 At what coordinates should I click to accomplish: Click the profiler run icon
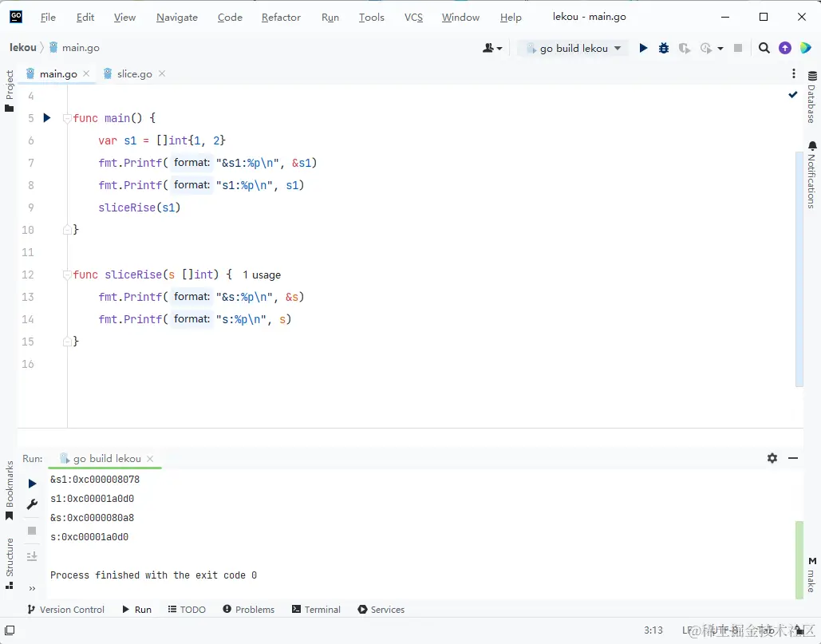[x=706, y=48]
